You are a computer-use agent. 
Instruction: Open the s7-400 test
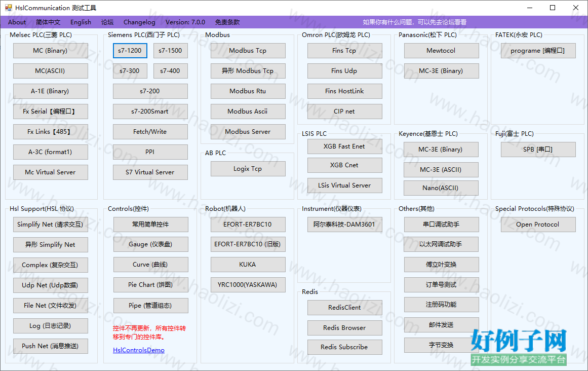click(171, 71)
